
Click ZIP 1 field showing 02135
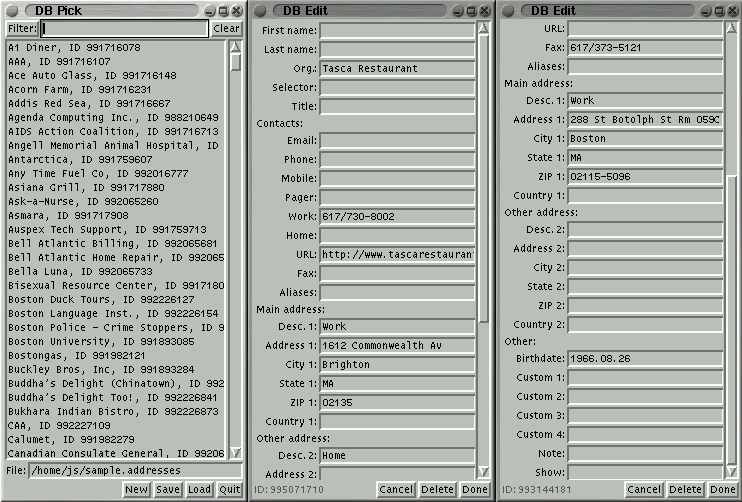(397, 403)
